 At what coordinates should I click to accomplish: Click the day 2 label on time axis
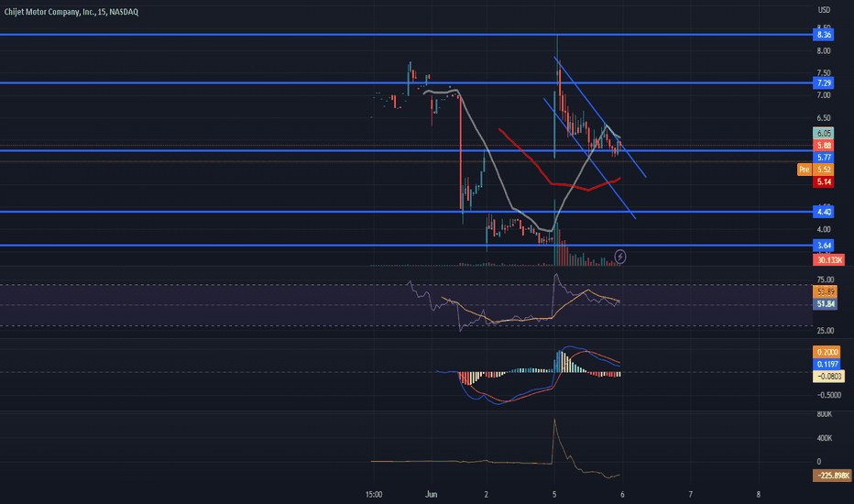click(486, 495)
